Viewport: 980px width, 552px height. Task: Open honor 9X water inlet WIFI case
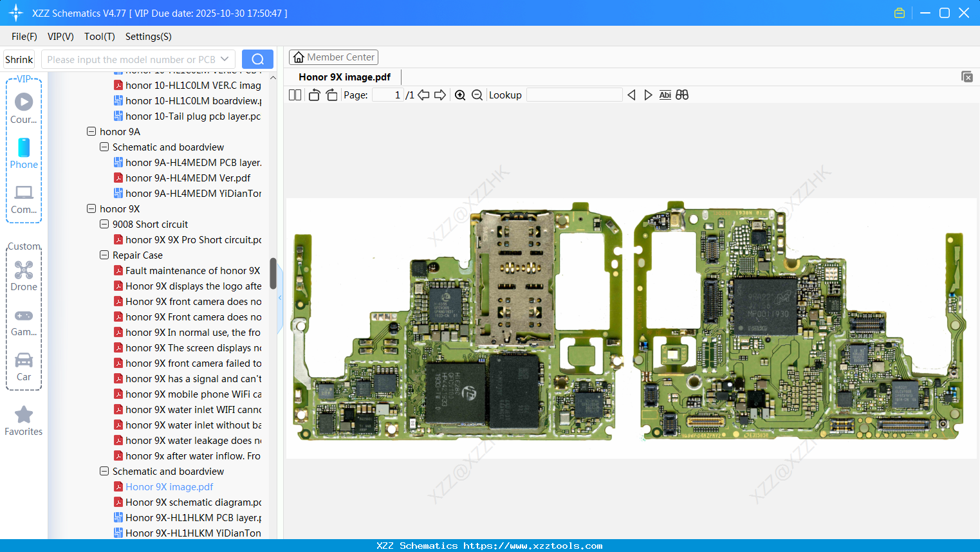coord(187,410)
